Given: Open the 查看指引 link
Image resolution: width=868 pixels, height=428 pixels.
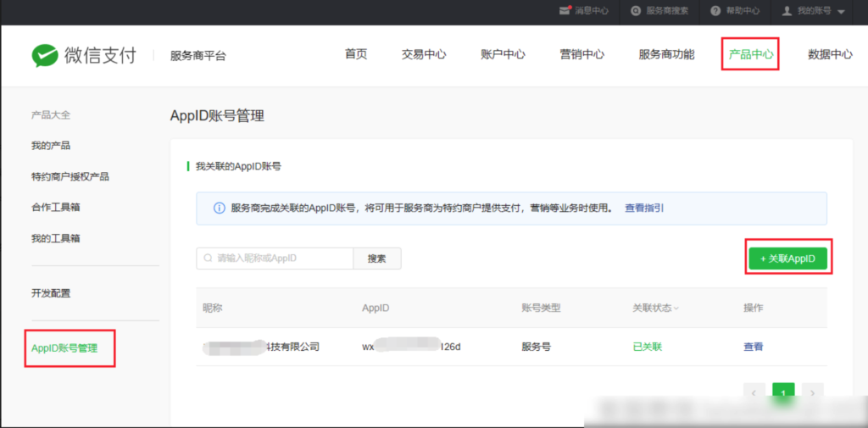Looking at the screenshot, I should 644,208.
